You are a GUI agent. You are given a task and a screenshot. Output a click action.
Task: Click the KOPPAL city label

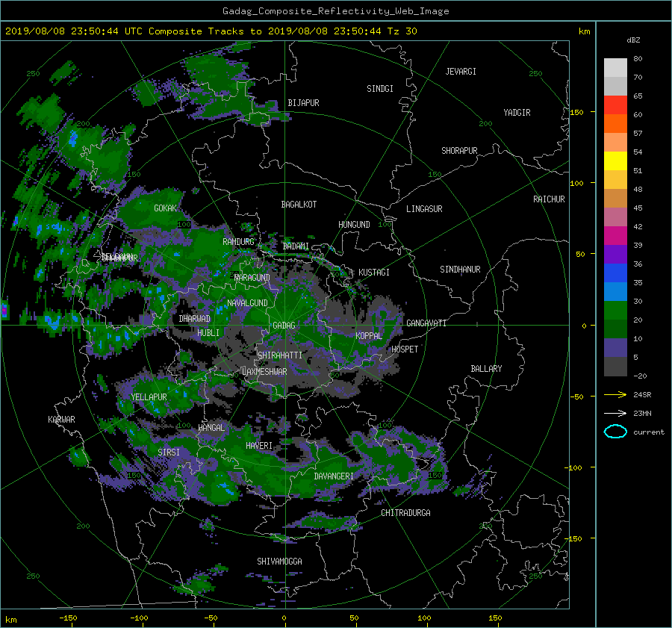point(369,336)
